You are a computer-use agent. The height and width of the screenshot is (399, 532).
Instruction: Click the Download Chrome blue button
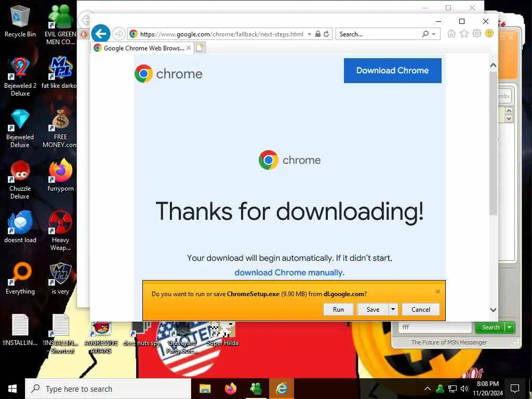pyautogui.click(x=393, y=71)
